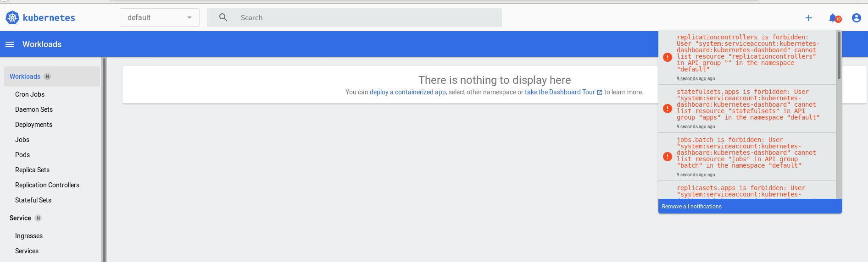The image size is (868, 262).
Task: Click the search magnifier icon
Action: tap(223, 17)
